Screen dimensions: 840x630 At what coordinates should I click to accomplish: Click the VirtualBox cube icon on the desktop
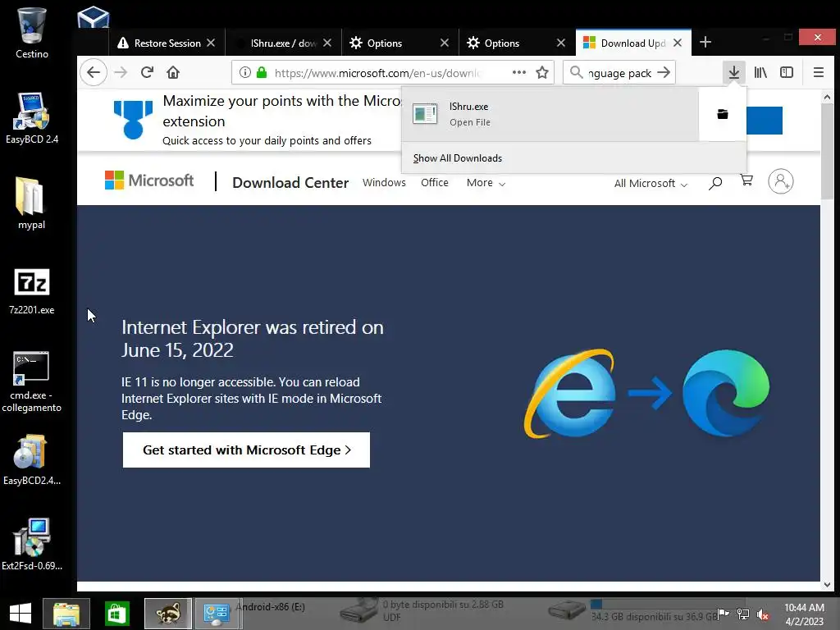pos(94,17)
